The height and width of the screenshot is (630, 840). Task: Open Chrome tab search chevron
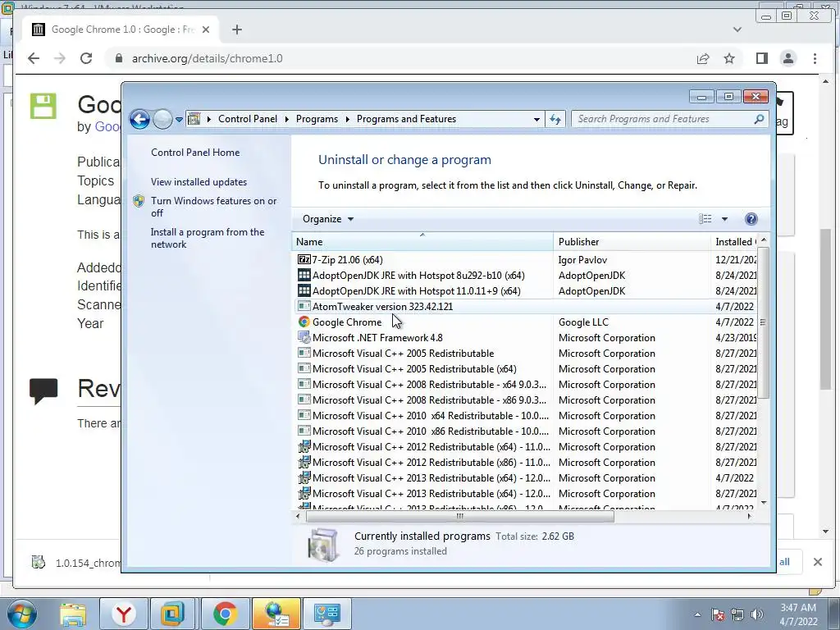[737, 30]
